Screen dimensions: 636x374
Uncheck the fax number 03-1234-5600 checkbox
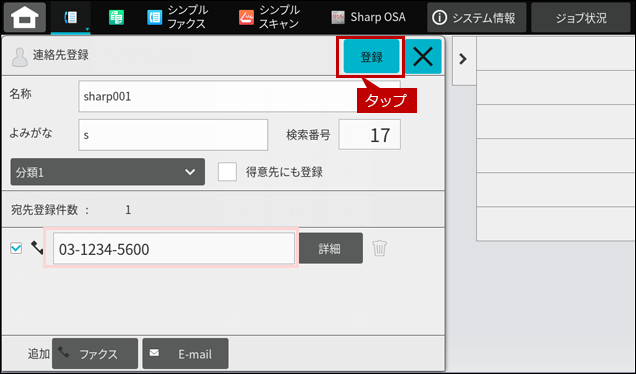click(16, 248)
